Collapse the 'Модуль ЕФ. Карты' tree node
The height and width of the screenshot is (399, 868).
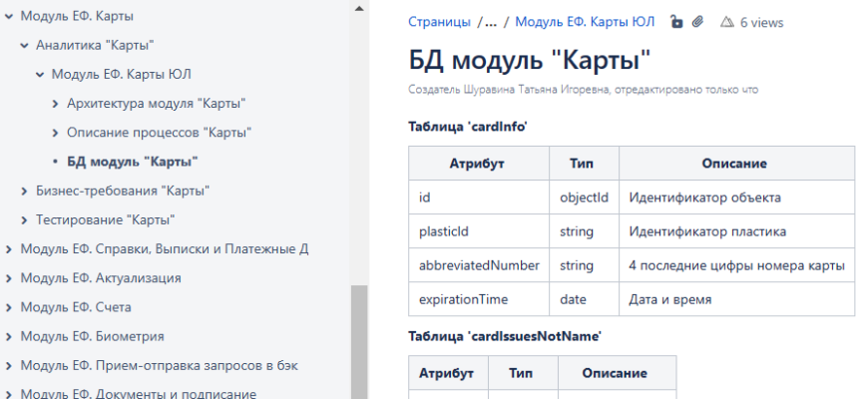coord(9,15)
